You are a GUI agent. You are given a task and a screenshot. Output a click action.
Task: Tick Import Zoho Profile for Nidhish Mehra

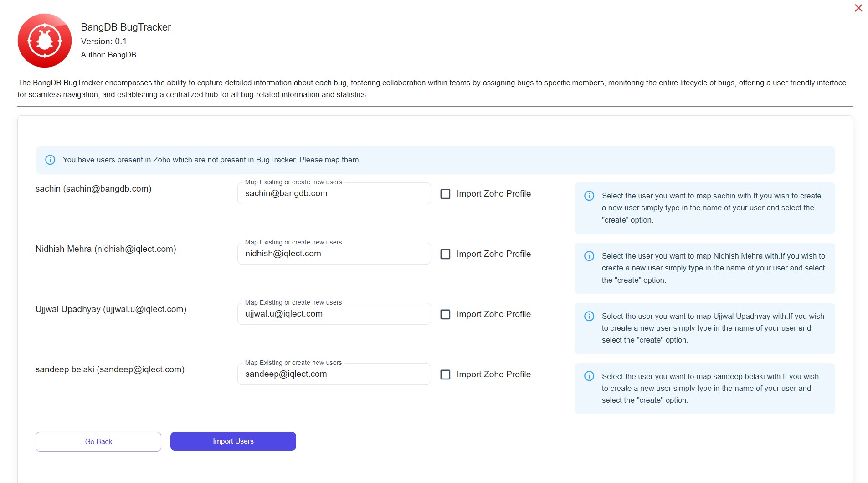click(x=445, y=254)
